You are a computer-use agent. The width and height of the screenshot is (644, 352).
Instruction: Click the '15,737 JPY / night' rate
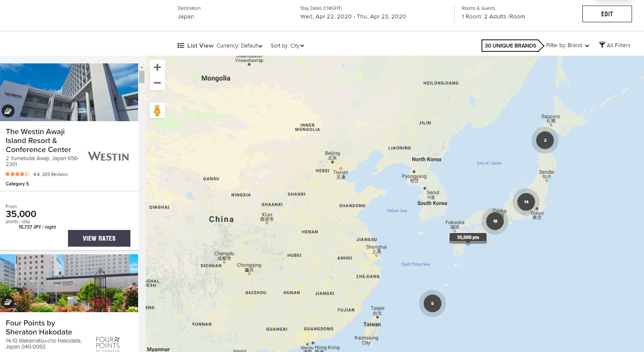(37, 227)
